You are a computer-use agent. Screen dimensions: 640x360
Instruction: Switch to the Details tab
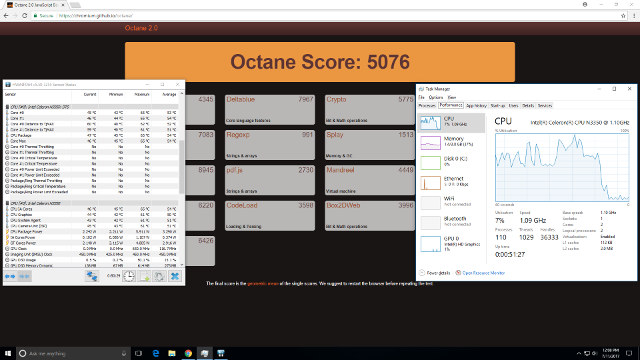click(528, 105)
